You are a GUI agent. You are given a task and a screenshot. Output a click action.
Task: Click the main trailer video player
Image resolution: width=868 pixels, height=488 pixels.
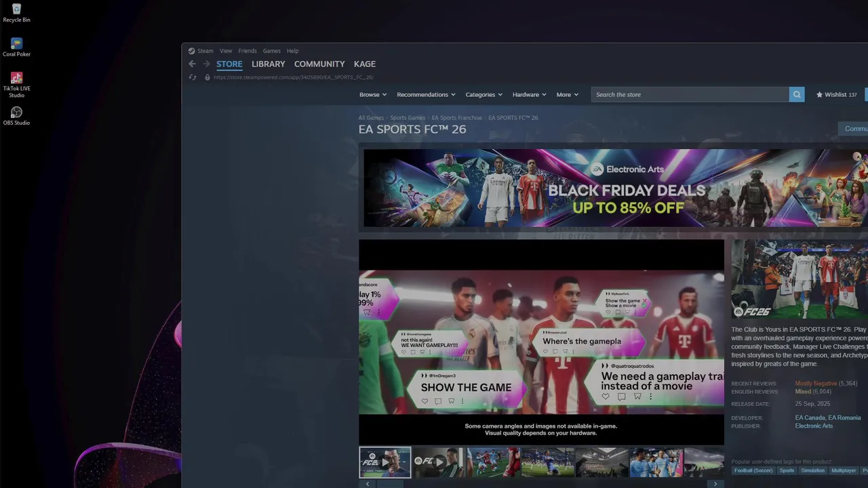(541, 342)
